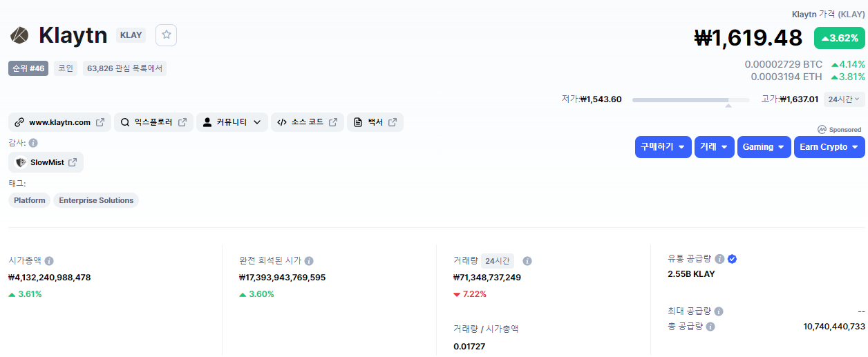Click the 63,826 관심 목록에서 badge
The width and height of the screenshot is (868, 357).
point(124,68)
